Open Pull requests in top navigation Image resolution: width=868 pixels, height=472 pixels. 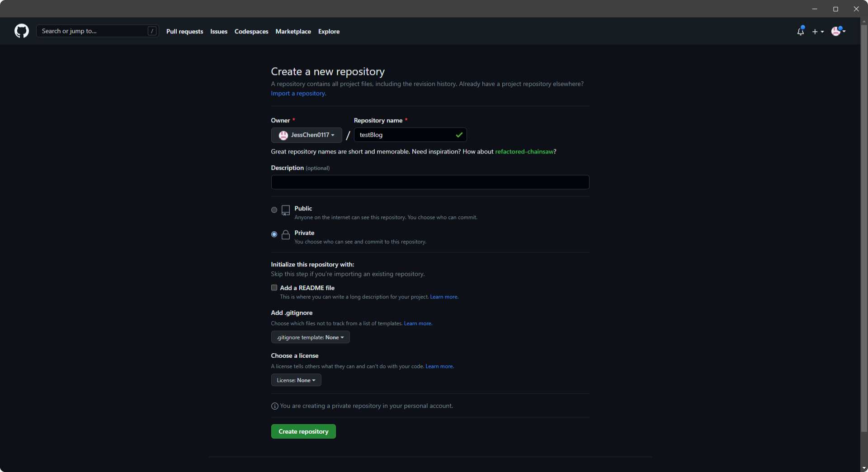tap(184, 32)
